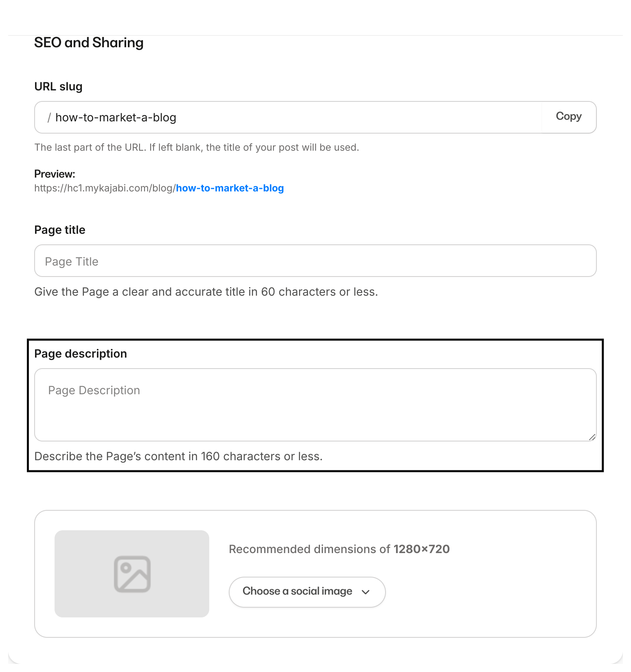Focus the Page Title input field
This screenshot has width=631, height=672.
pos(315,261)
